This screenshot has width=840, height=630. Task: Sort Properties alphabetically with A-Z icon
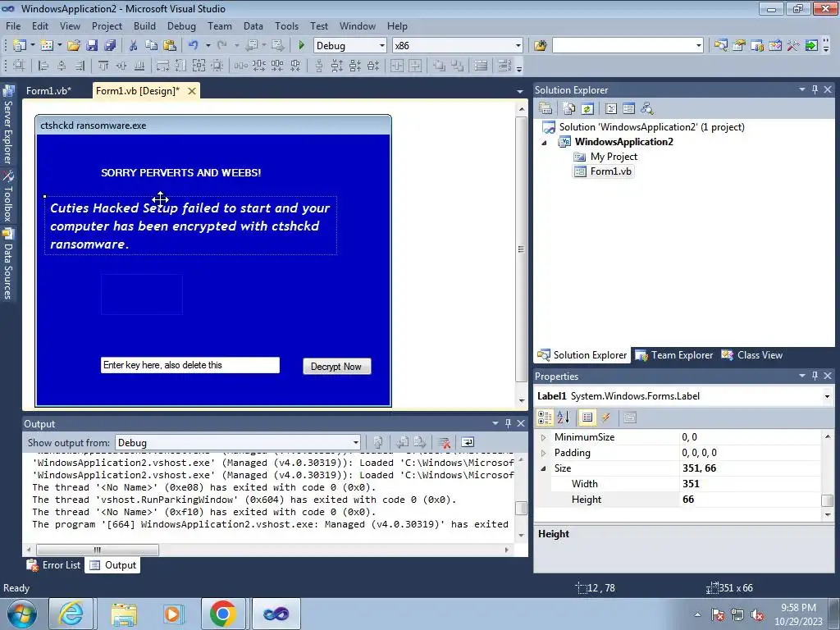coord(563,418)
